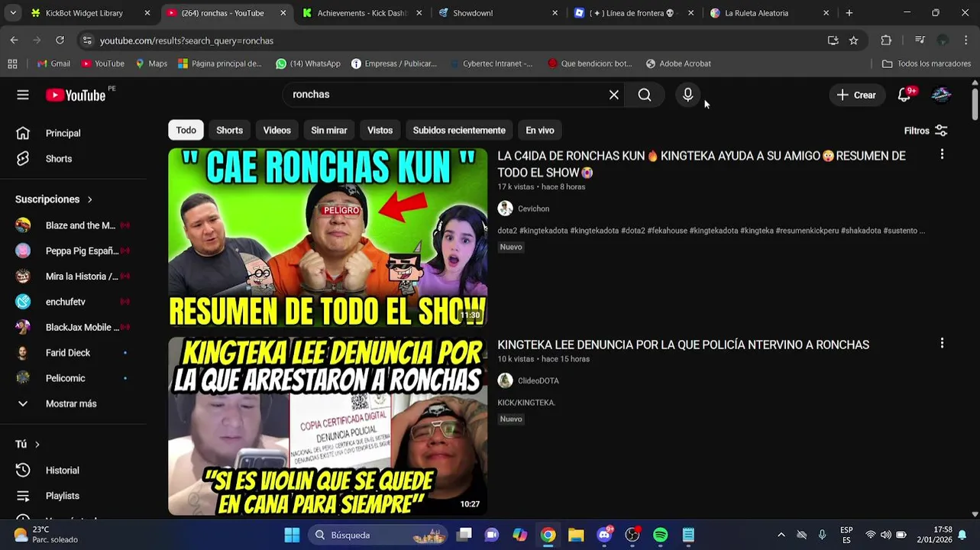This screenshot has width=980, height=550.
Task: Open Historial in the sidebar
Action: (x=73, y=471)
